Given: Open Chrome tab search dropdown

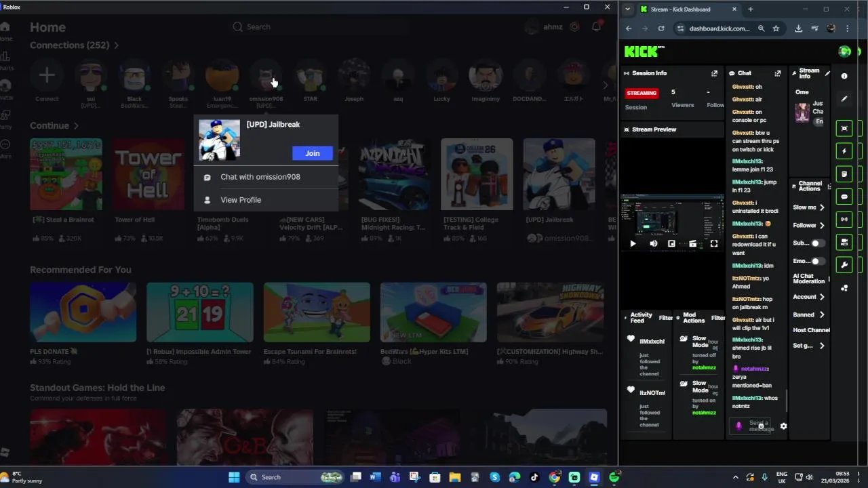Looking at the screenshot, I should click(628, 9).
